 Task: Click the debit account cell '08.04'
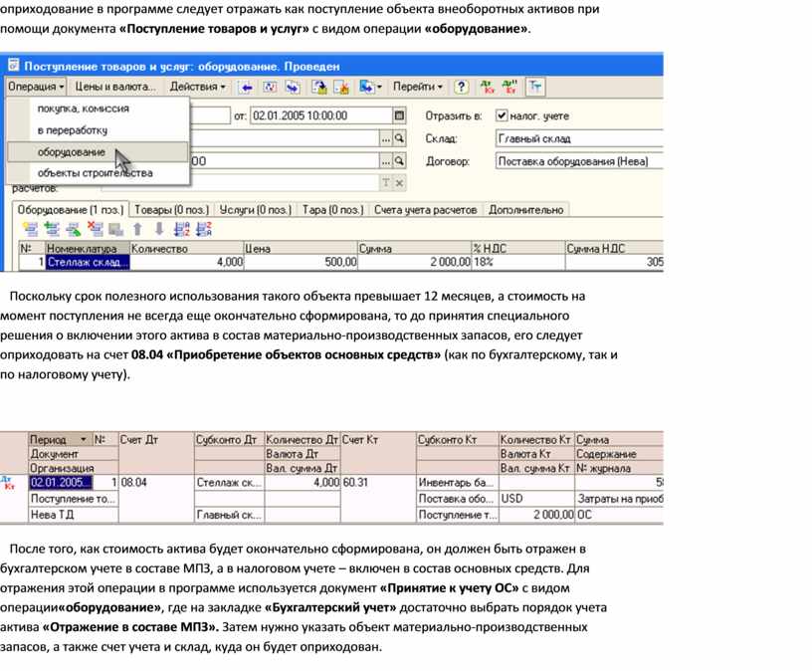click(x=156, y=483)
